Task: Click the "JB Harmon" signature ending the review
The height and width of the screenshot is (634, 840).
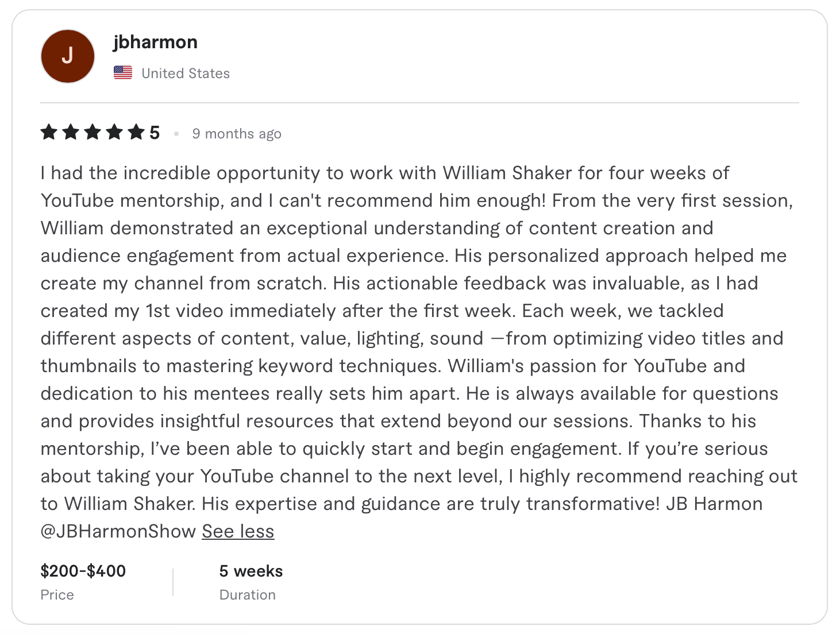Action: 714,504
